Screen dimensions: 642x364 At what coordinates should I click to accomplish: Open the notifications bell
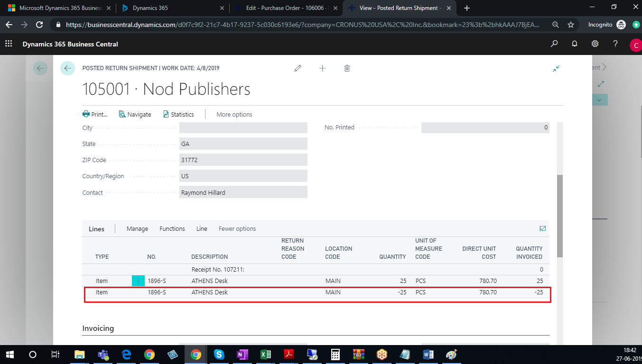[575, 44]
